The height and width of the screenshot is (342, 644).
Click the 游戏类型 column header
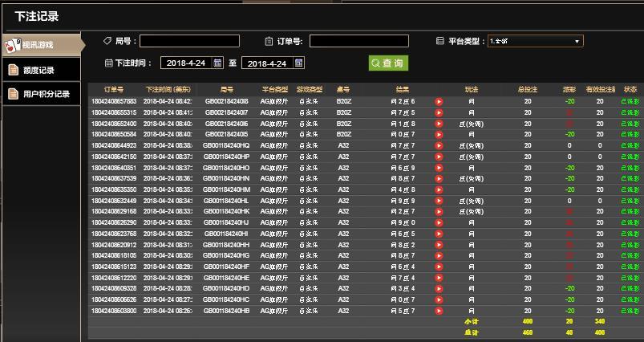pyautogui.click(x=310, y=89)
